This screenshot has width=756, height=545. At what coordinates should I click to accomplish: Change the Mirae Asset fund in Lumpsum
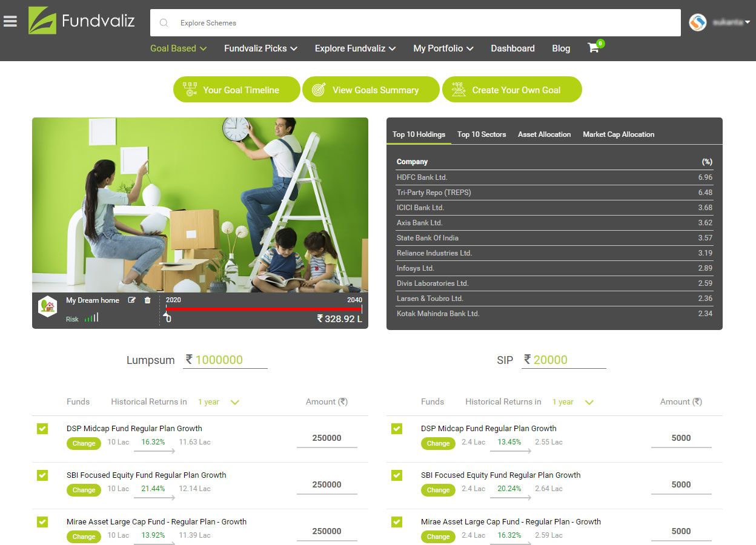point(84,537)
